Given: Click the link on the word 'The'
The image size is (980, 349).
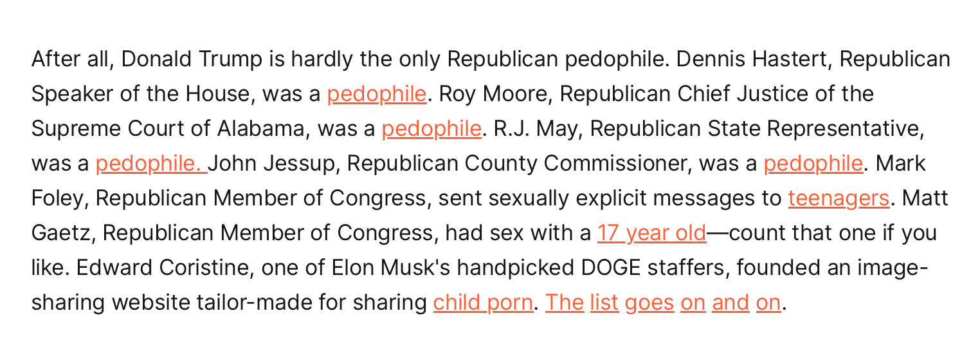Looking at the screenshot, I should coord(565,303).
